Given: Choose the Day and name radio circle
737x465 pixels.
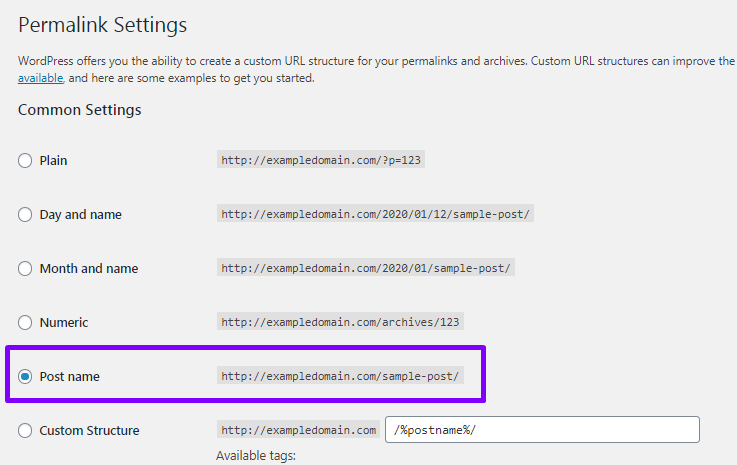Looking at the screenshot, I should pyautogui.click(x=25, y=214).
